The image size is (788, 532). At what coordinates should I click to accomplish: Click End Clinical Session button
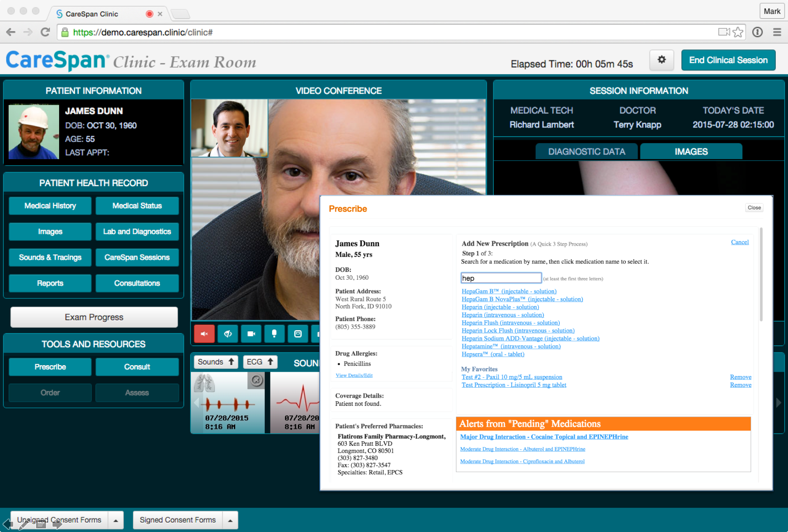(x=728, y=60)
